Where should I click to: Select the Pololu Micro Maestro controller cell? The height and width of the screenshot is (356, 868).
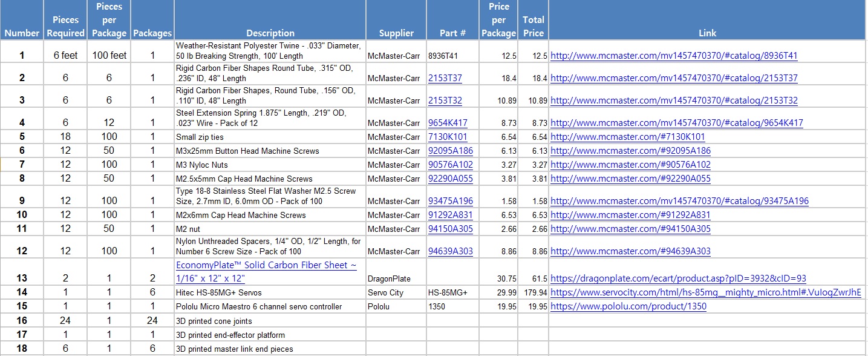(x=270, y=306)
